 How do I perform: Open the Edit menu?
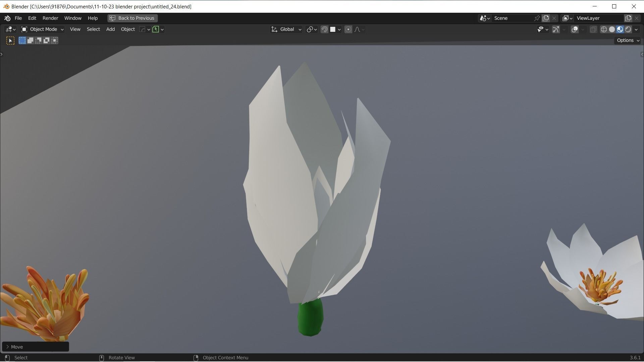[x=32, y=18]
